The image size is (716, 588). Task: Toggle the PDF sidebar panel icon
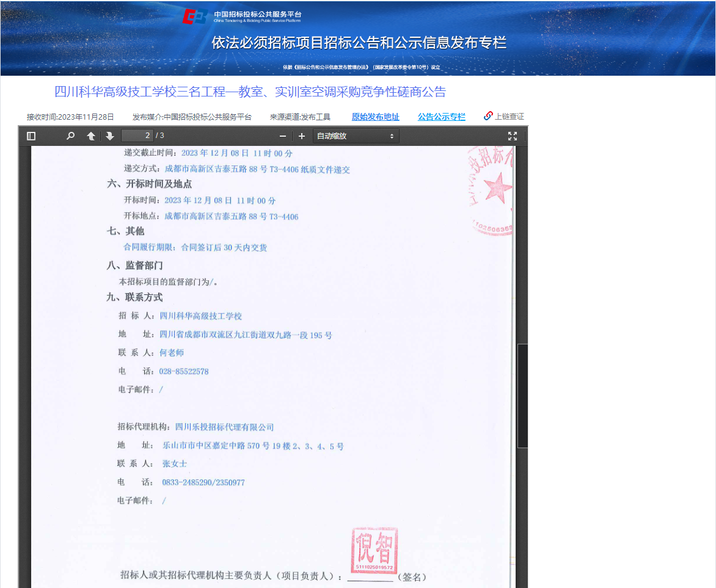(x=31, y=136)
